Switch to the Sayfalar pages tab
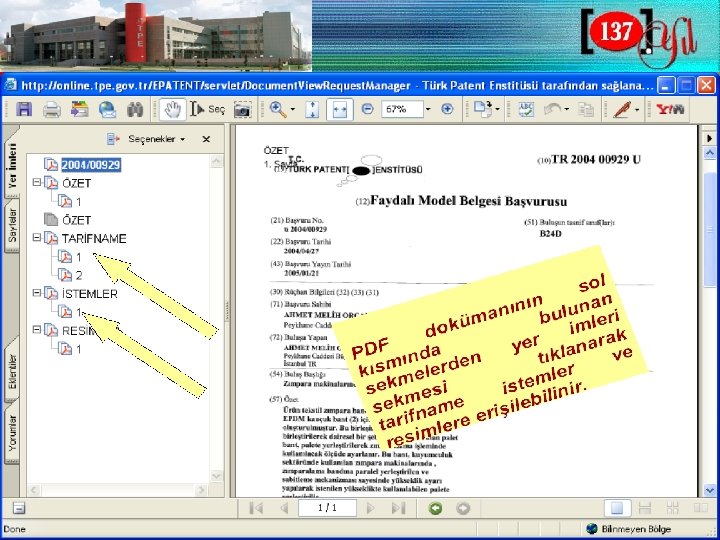This screenshot has width=720, height=540. pyautogui.click(x=12, y=225)
